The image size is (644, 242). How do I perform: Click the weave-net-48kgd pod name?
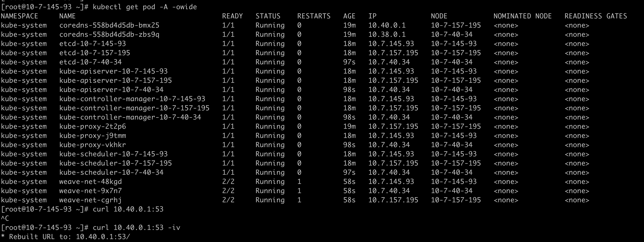tap(90, 182)
